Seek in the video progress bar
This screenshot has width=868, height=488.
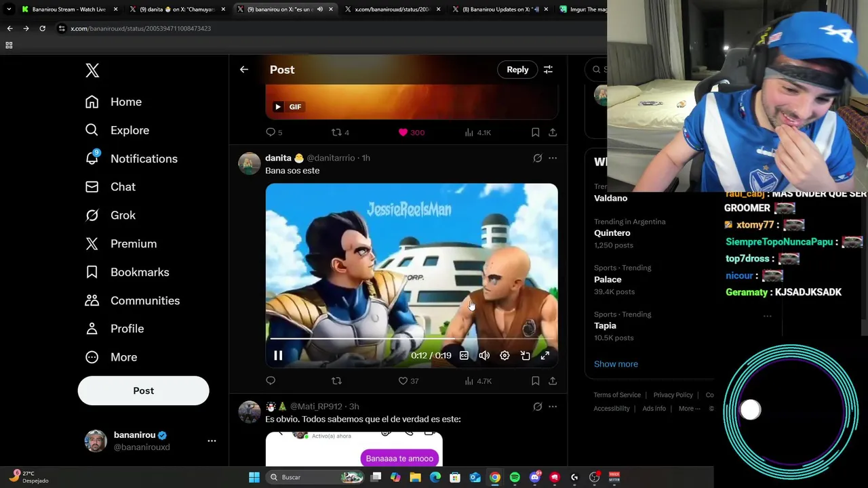(x=412, y=338)
